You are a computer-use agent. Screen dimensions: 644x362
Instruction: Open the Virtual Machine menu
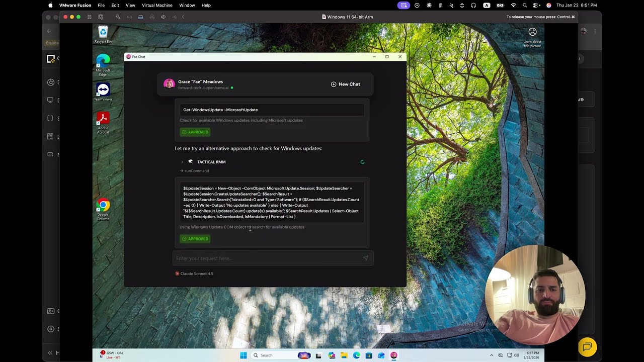point(157,5)
